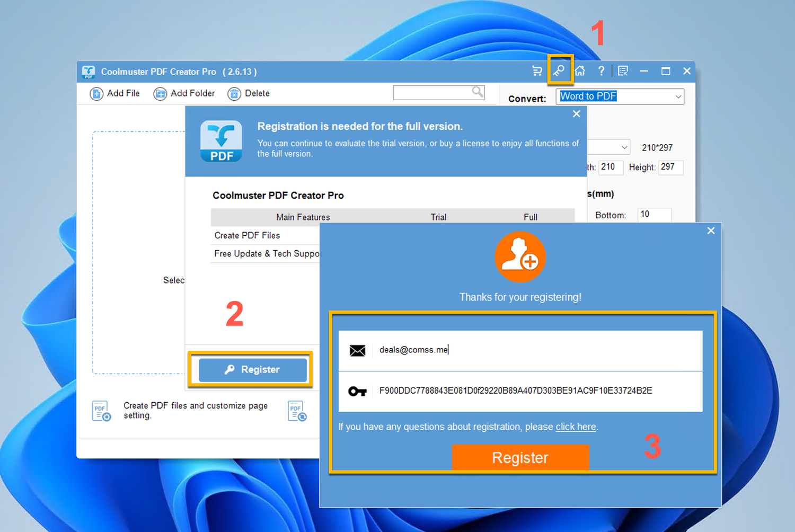
Task: Open Help using the question mark icon
Action: [x=602, y=70]
